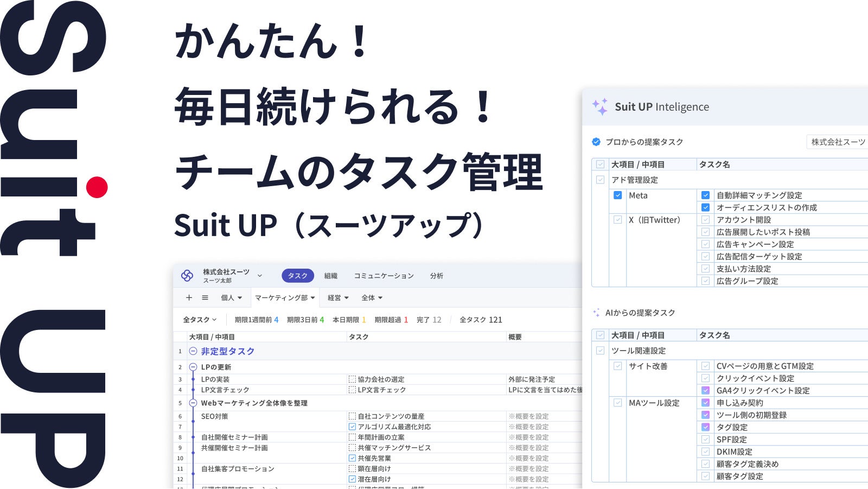Toggle the 顕在層向け checkbox

352,468
